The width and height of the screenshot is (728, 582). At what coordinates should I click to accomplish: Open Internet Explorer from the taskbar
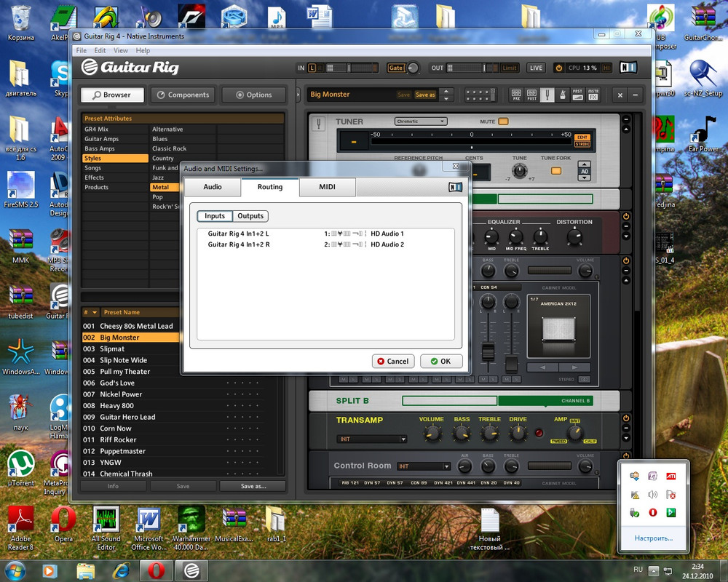121,570
